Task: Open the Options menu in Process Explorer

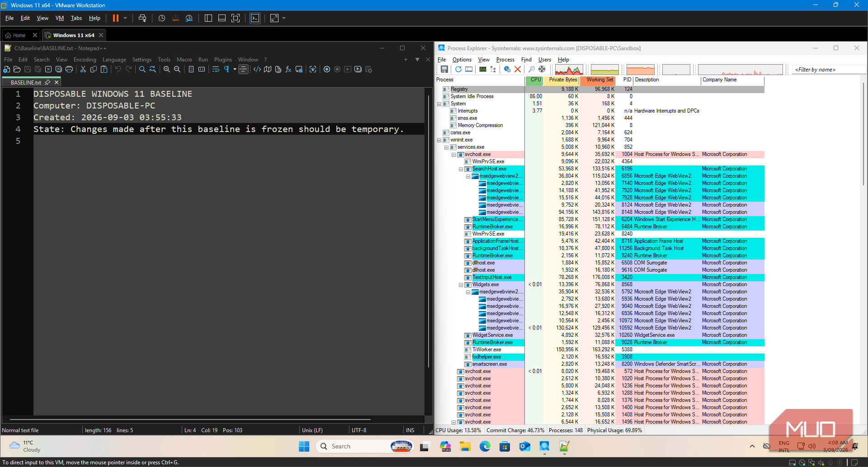Action: (x=462, y=60)
